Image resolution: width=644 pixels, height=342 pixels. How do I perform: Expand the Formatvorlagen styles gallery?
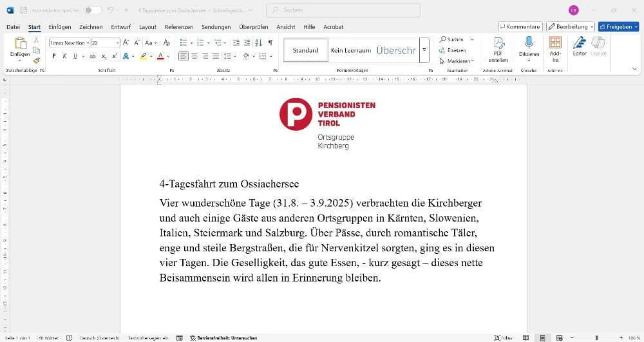pyautogui.click(x=424, y=50)
